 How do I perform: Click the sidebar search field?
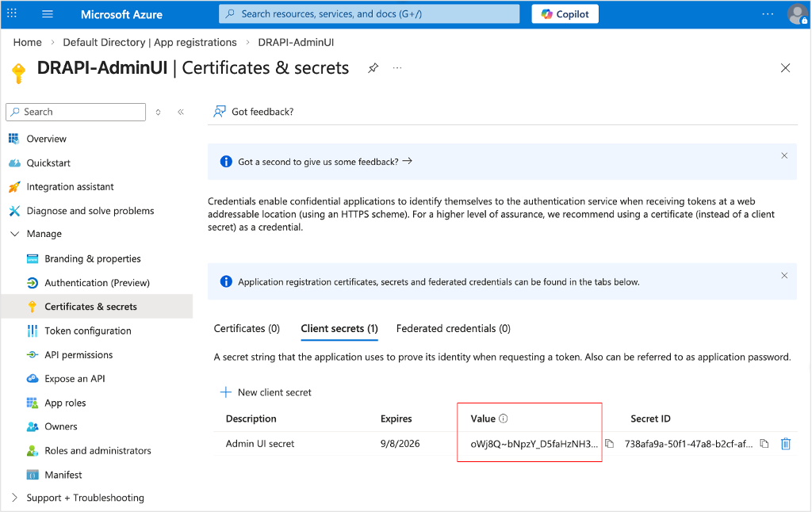click(x=75, y=111)
